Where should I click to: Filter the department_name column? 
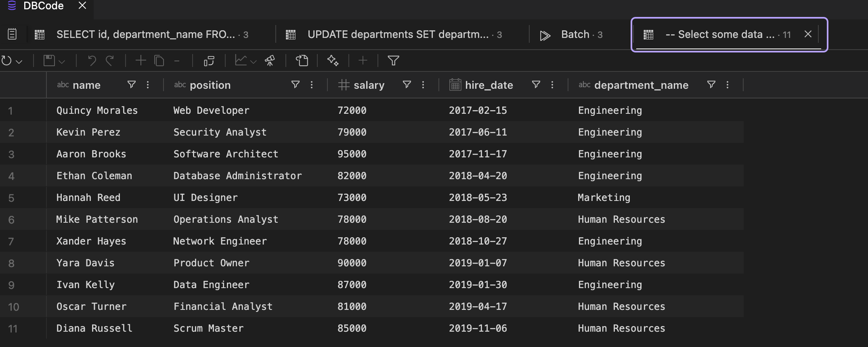(x=711, y=85)
